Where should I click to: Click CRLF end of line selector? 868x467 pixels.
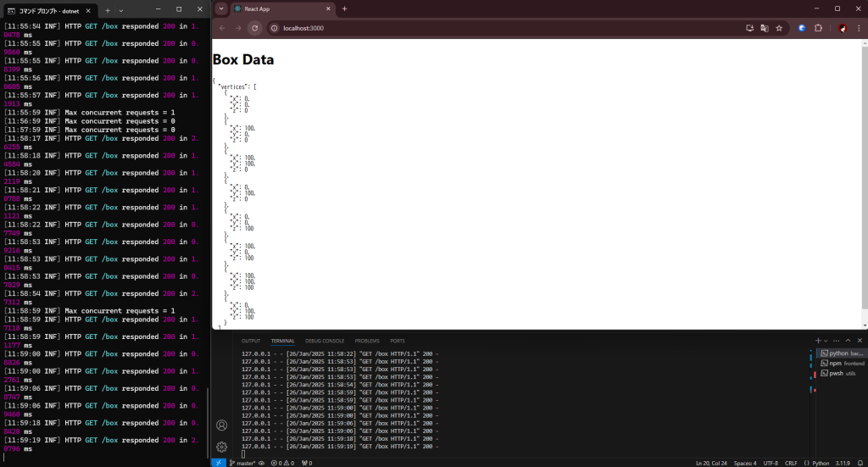(791, 463)
